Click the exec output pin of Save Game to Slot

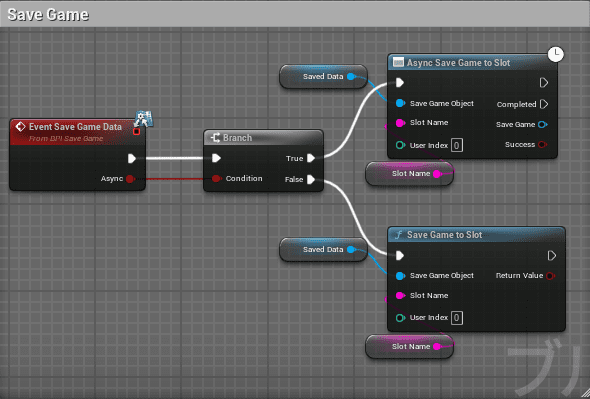point(552,256)
